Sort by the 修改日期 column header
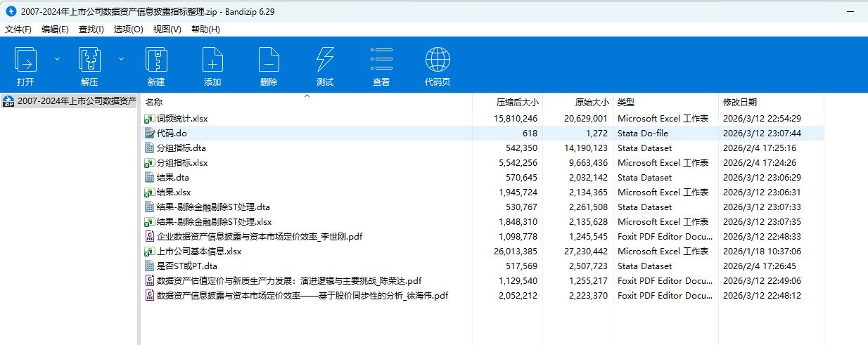 click(x=740, y=103)
